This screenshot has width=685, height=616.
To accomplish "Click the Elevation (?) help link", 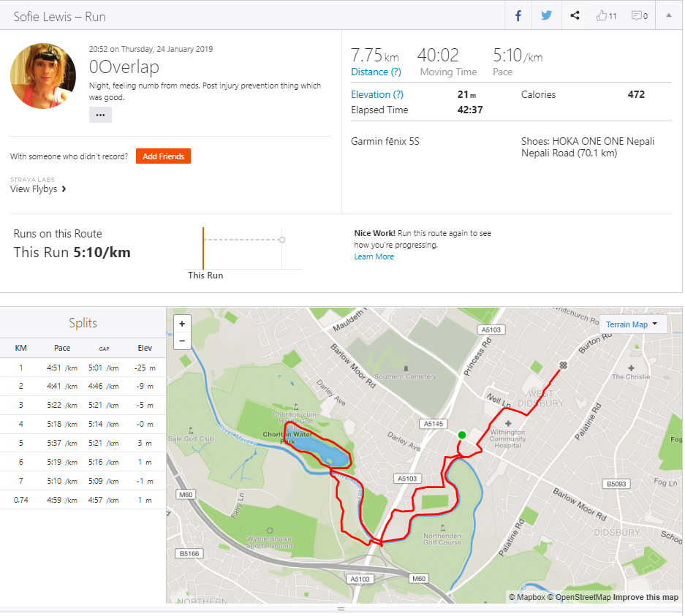I will (376, 94).
